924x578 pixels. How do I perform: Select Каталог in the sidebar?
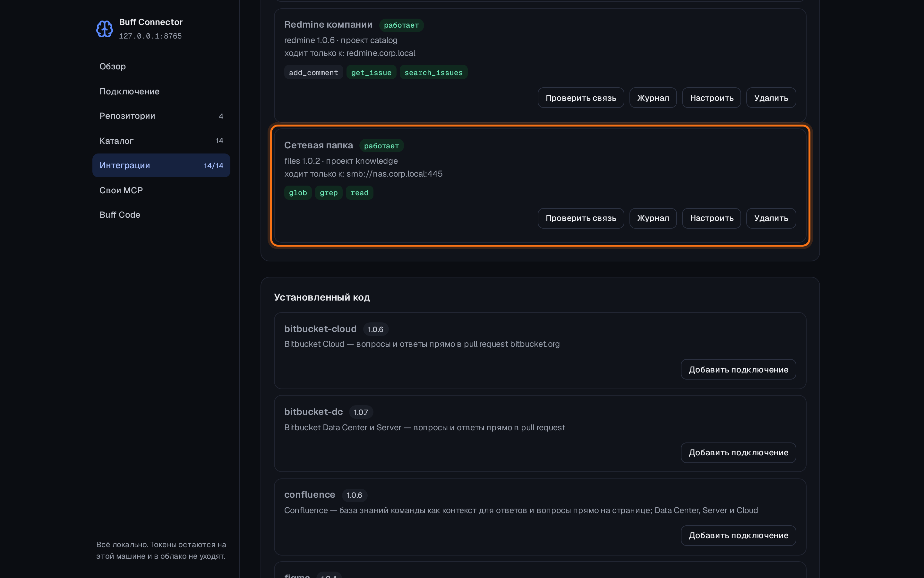point(161,141)
